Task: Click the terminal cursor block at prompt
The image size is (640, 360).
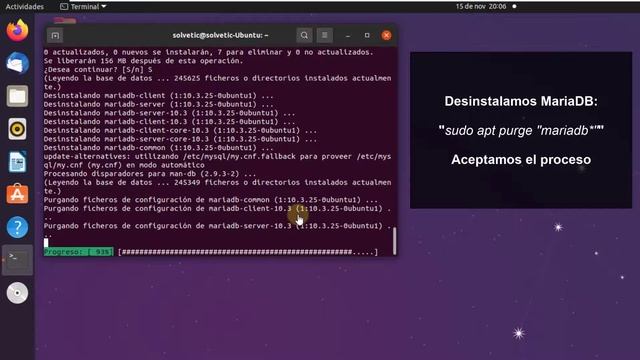Action: click(46, 243)
